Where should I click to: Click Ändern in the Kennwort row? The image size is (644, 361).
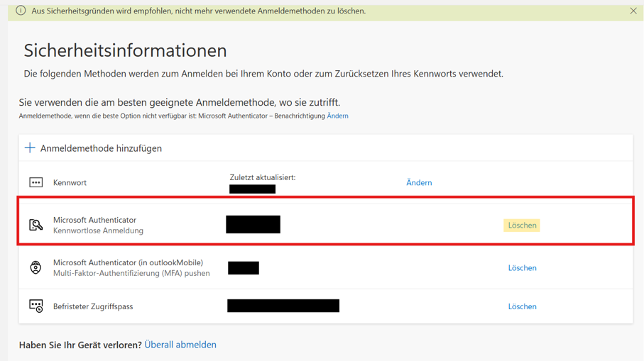(419, 182)
